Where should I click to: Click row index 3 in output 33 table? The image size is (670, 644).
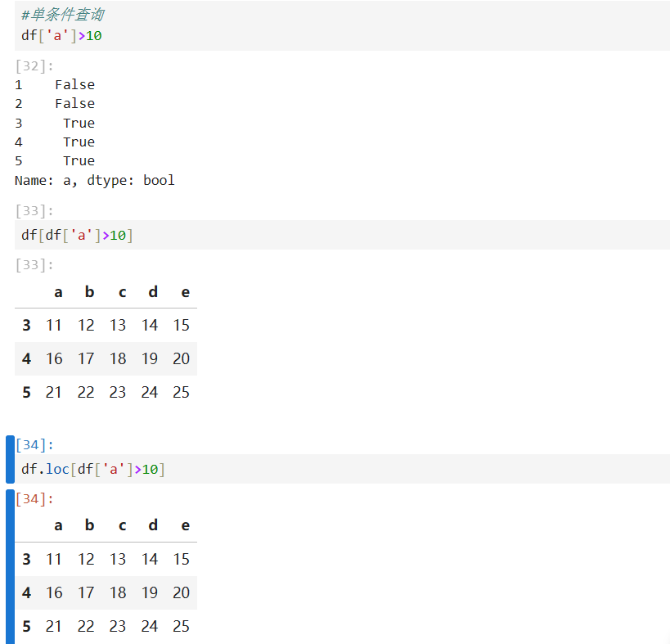click(26, 325)
